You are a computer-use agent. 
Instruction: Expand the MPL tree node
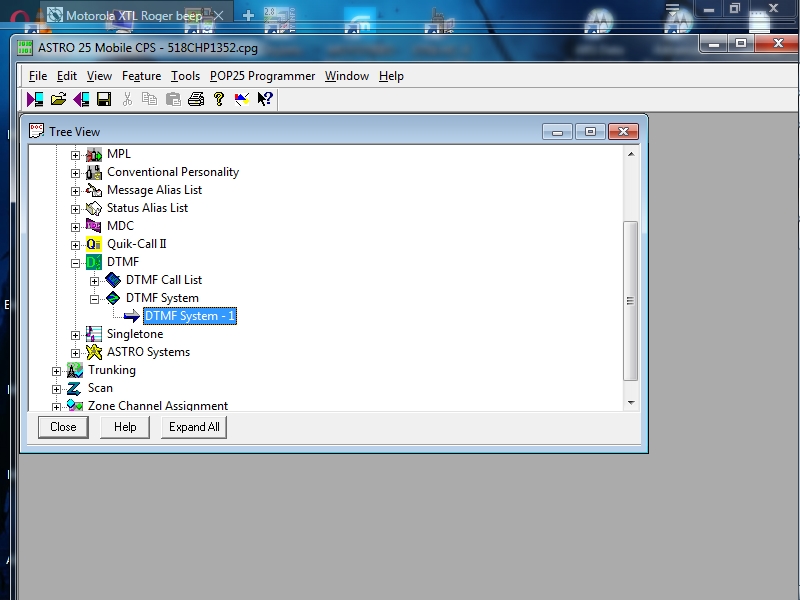[76, 155]
